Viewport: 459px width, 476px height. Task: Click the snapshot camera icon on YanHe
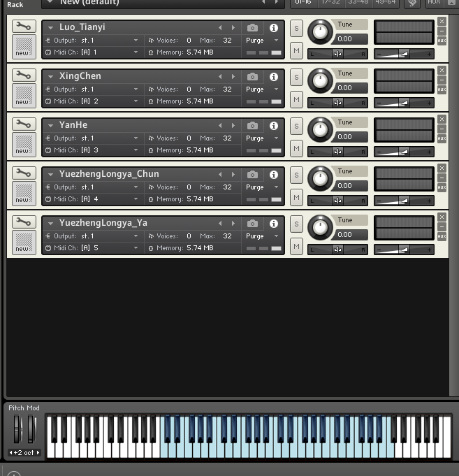pyautogui.click(x=252, y=126)
